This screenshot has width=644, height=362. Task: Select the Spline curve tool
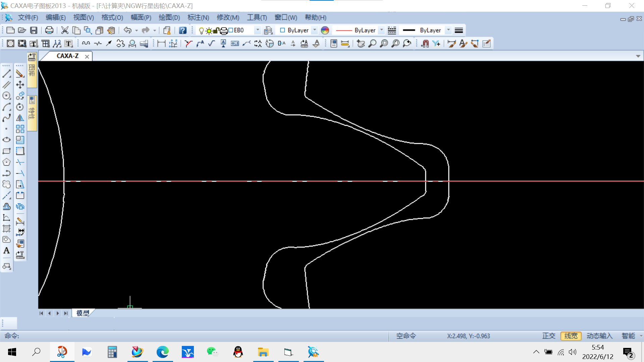pos(7,118)
